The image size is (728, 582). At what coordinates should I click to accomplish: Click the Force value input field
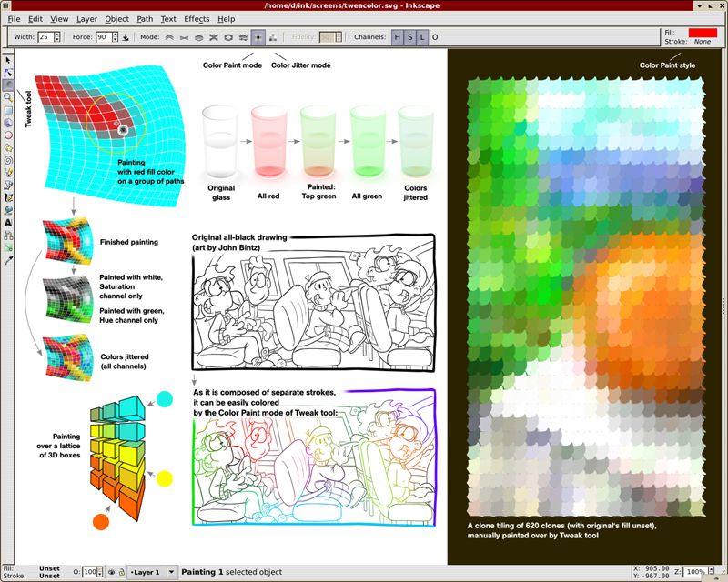(102, 37)
